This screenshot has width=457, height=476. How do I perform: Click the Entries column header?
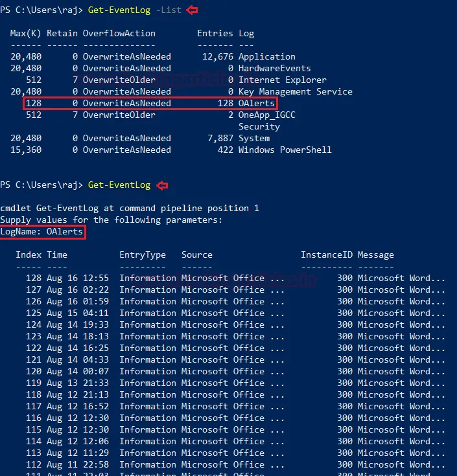point(215,33)
